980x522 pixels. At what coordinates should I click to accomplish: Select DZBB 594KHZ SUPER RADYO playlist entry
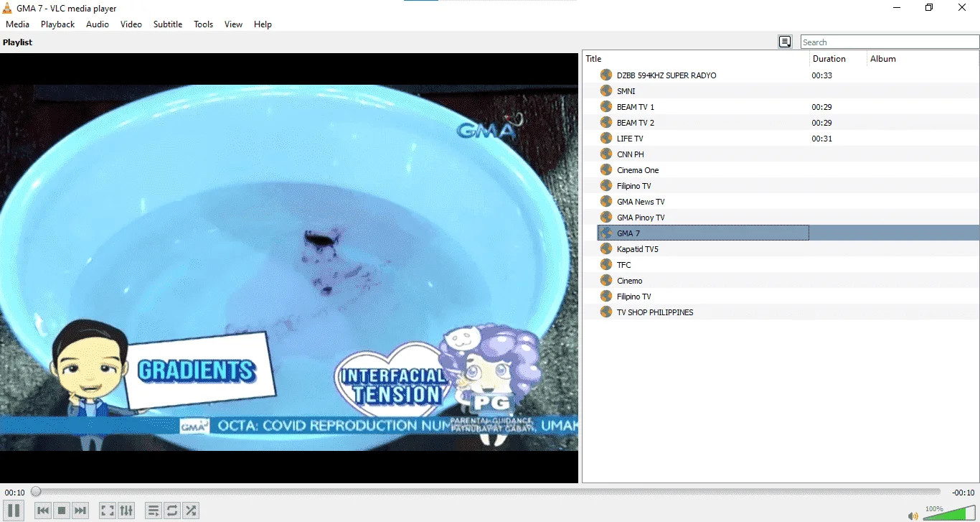[666, 75]
